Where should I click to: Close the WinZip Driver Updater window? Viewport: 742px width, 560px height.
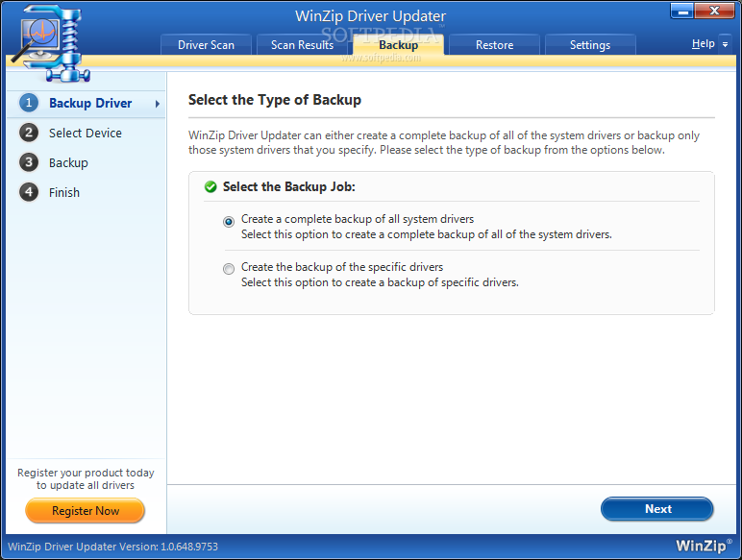[x=714, y=11]
